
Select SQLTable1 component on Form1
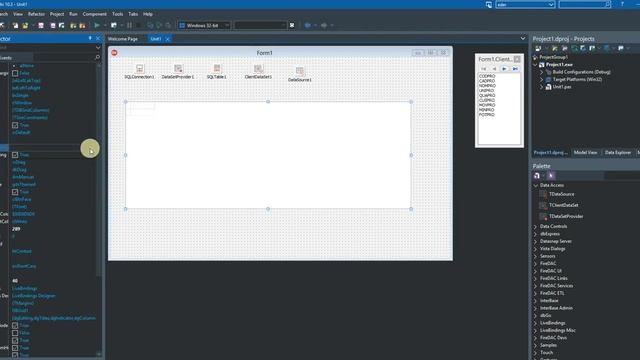point(217,71)
